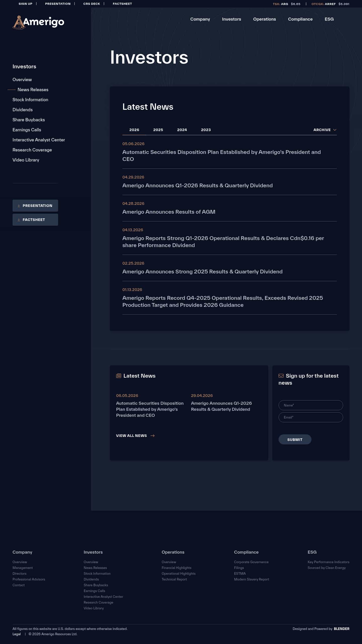Screen dimensions: 362x644
Task: Open the Factsheet link in the top bar
Action: tap(122, 4)
